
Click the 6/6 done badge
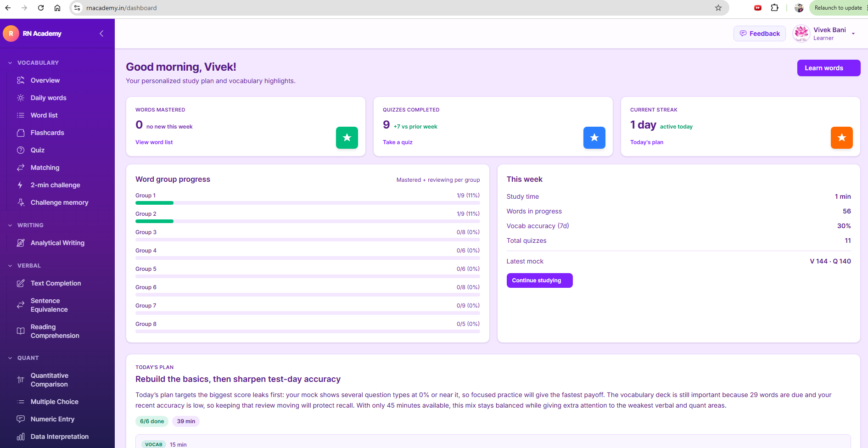pyautogui.click(x=152, y=421)
